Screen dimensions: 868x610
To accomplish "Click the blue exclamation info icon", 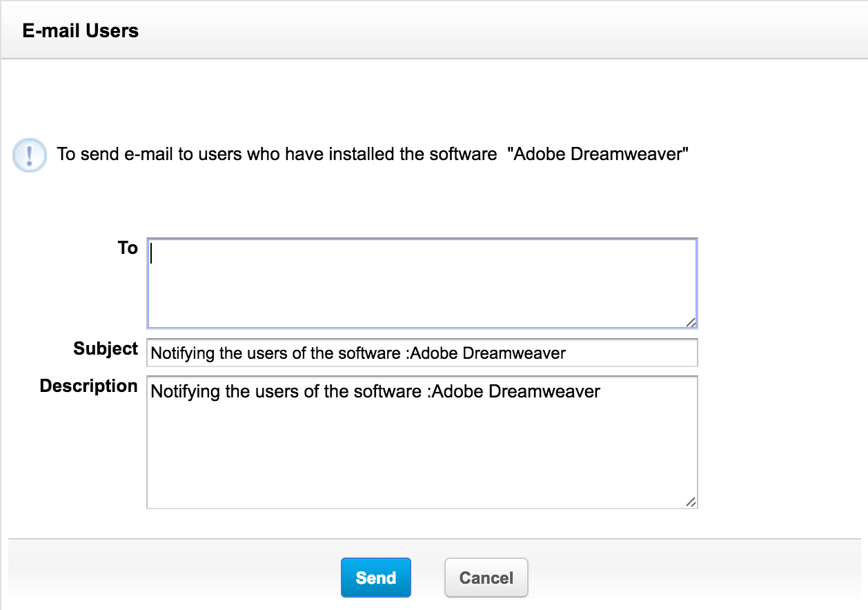I will 29,155.
